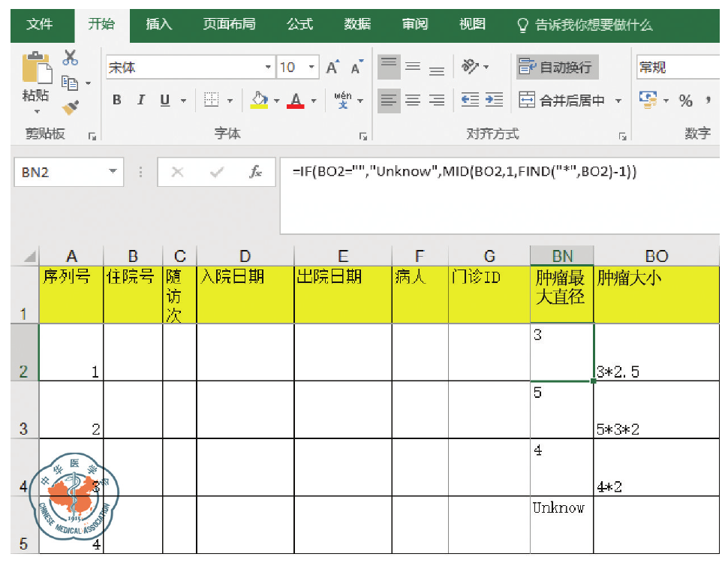Click the Format Painter brush icon
The width and height of the screenshot is (728, 566).
(x=71, y=107)
